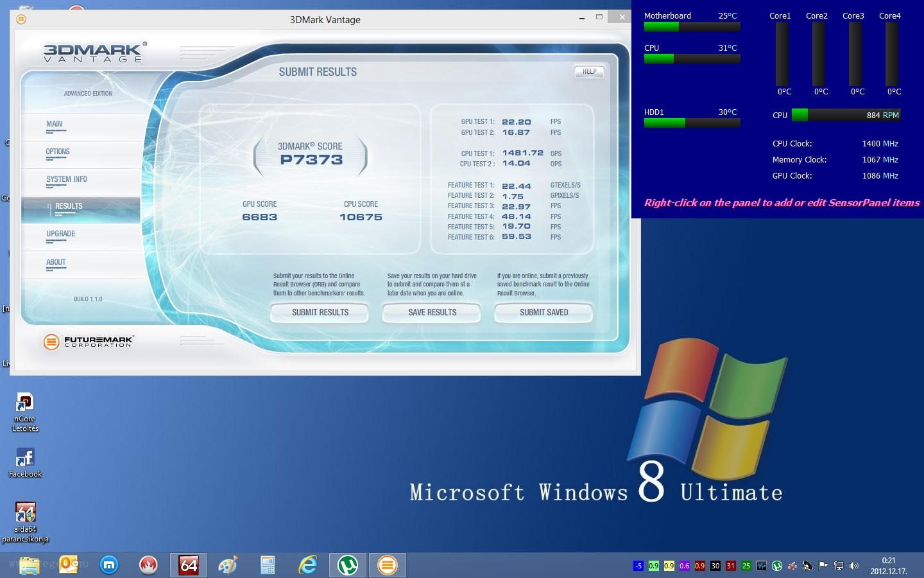This screenshot has height=578, width=924.
Task: Click the GPU score value 6683
Action: [260, 217]
